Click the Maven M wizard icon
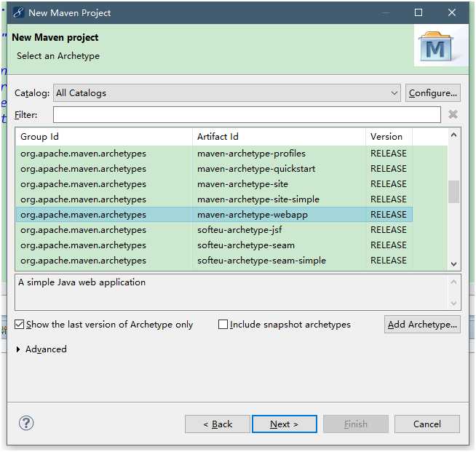This screenshot has width=476, height=452. click(435, 46)
